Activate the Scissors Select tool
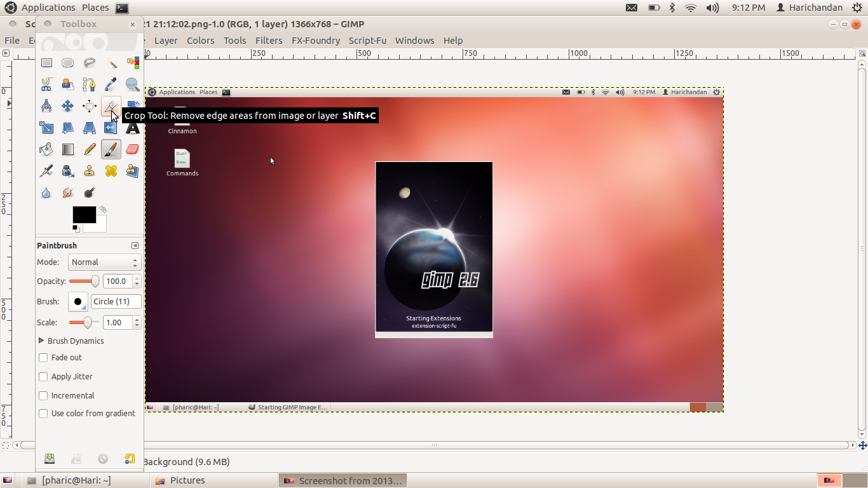The height and width of the screenshot is (488, 868). click(x=46, y=84)
